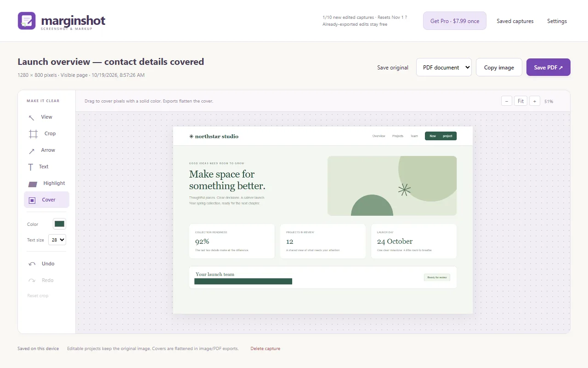Click the green cover rectangle on the capture
The height and width of the screenshot is (368, 588).
pos(243,281)
